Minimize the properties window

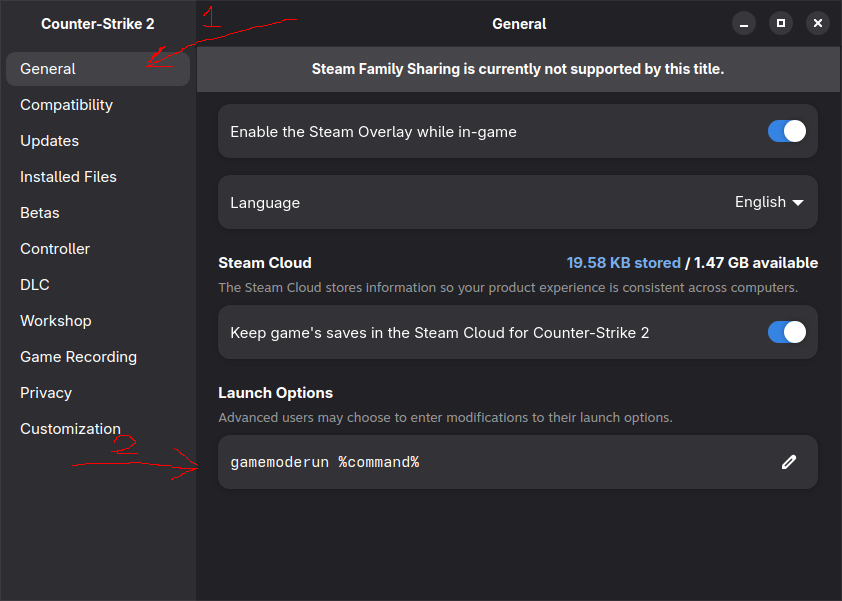click(743, 23)
